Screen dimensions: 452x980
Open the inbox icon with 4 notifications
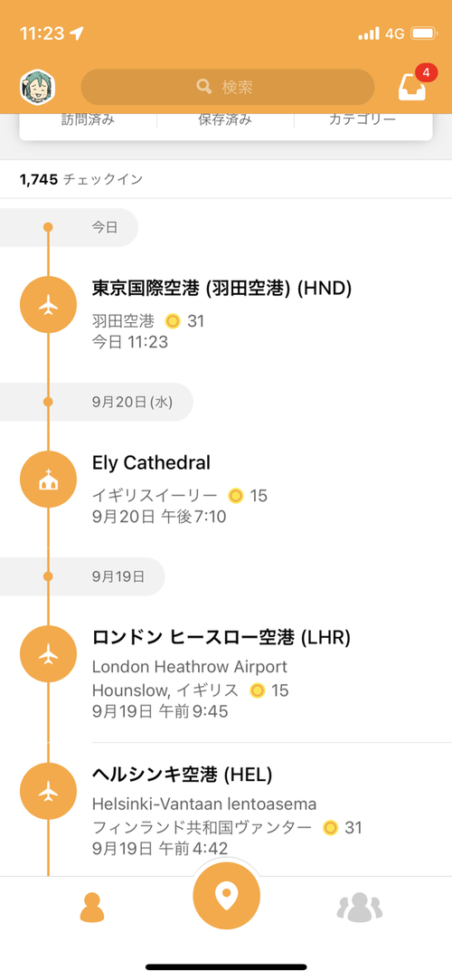click(412, 86)
